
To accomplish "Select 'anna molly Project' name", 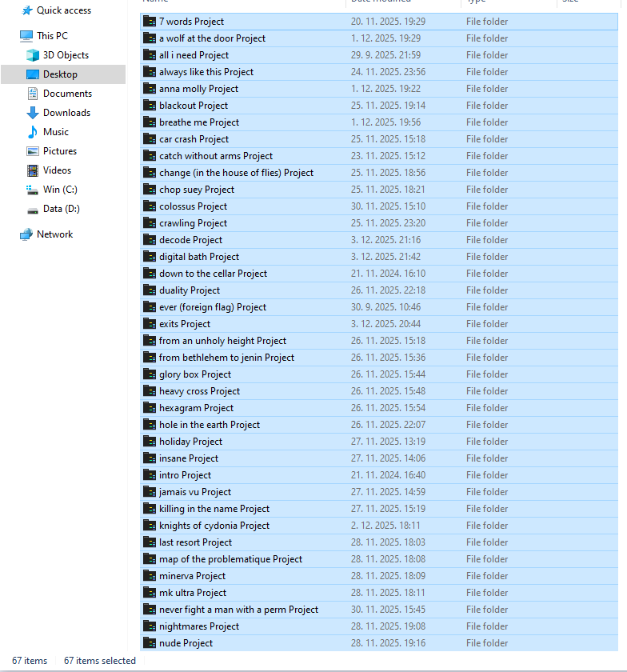I will [x=199, y=88].
